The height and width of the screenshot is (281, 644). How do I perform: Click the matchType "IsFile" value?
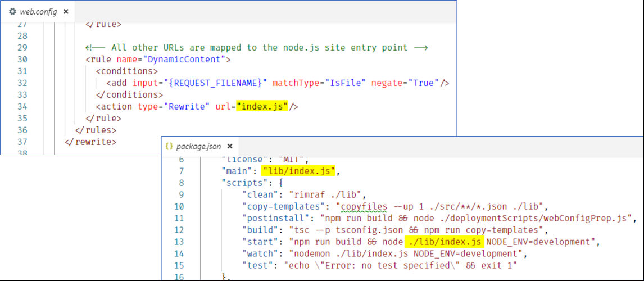point(346,83)
